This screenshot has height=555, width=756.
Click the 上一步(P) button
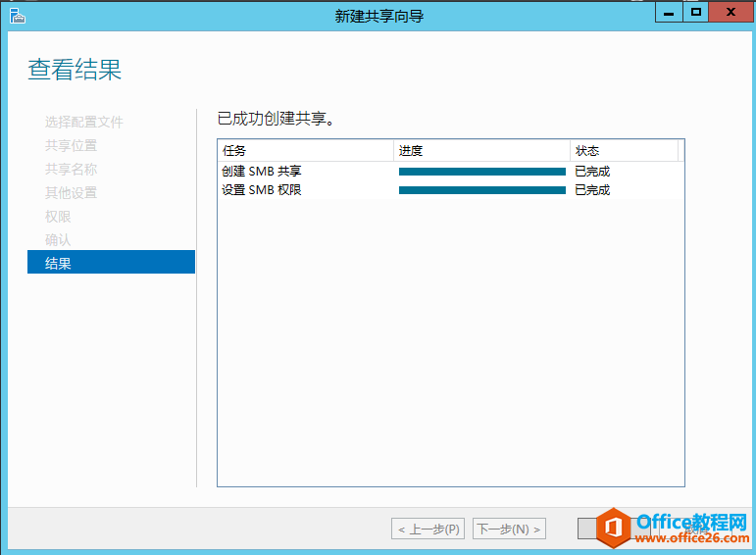point(428,529)
